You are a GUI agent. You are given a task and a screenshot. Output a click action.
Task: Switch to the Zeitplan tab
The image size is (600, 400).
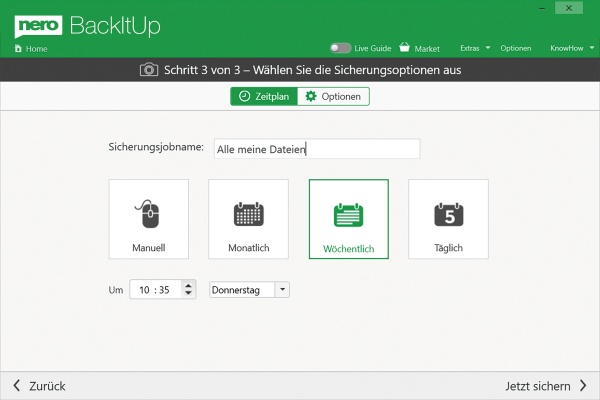click(264, 96)
